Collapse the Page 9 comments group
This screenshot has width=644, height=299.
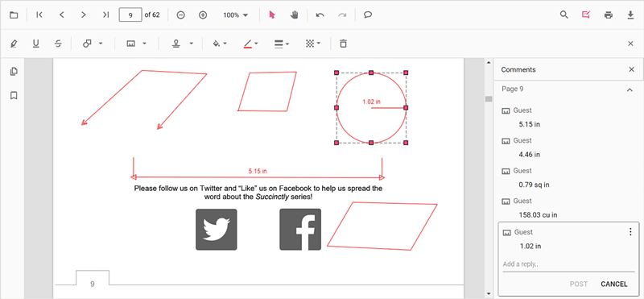pos(630,89)
